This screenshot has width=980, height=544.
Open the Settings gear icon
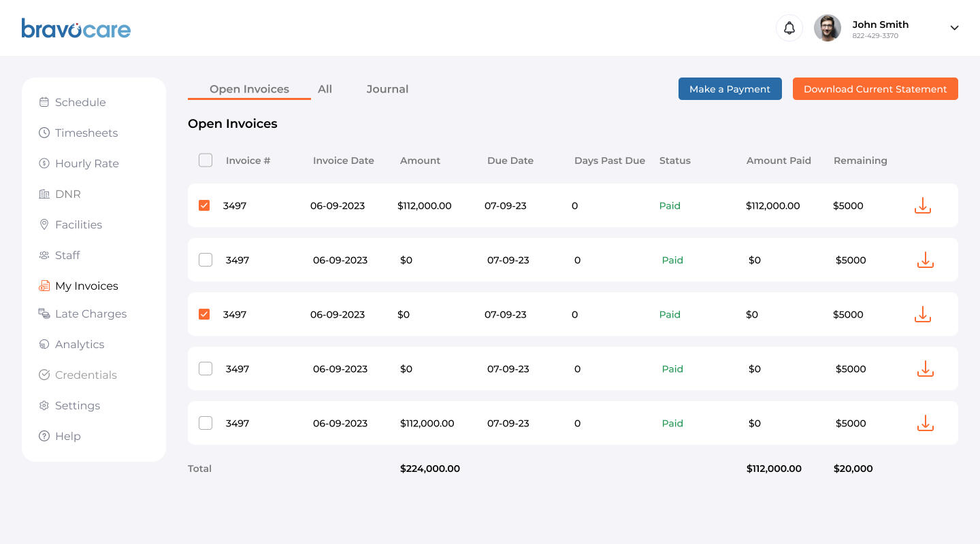tap(44, 405)
